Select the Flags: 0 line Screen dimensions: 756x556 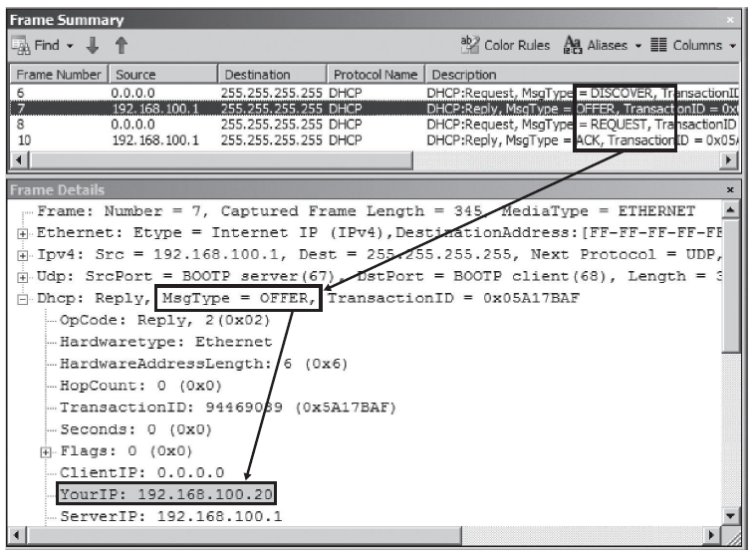(126, 450)
